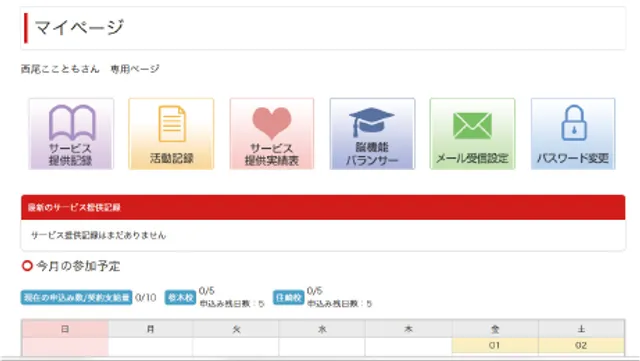The height and width of the screenshot is (361, 640).
Task: Open the サービス提供記録 book icon tile
Action: click(x=71, y=134)
